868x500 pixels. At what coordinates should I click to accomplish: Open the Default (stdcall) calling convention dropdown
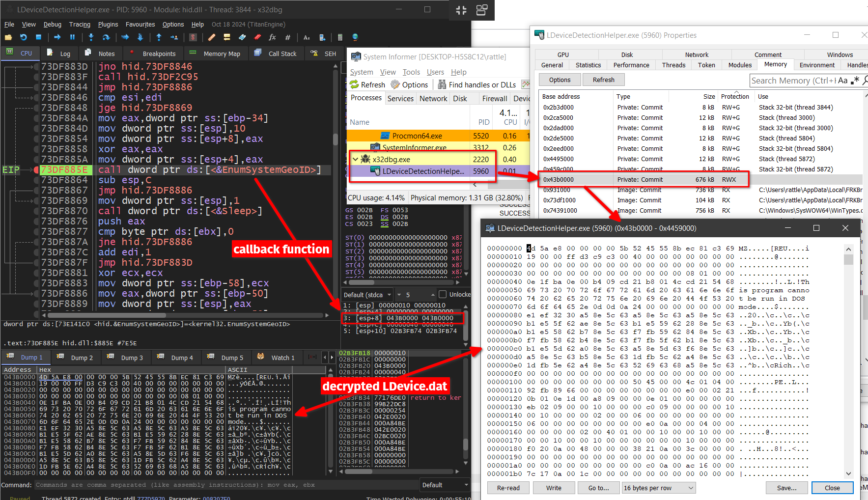368,295
